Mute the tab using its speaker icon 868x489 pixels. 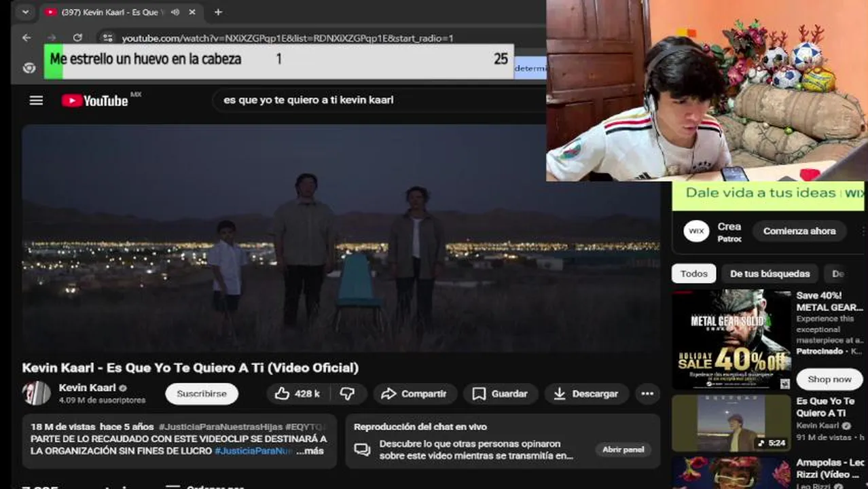(x=175, y=12)
